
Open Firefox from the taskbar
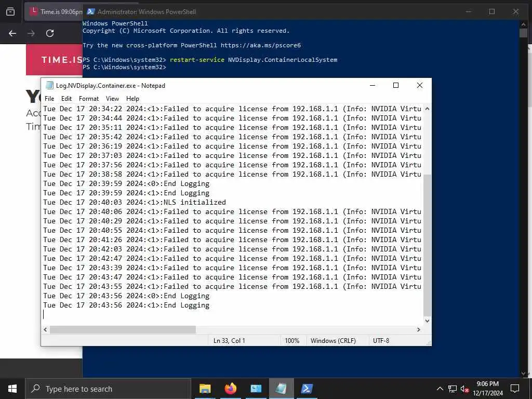tap(230, 389)
